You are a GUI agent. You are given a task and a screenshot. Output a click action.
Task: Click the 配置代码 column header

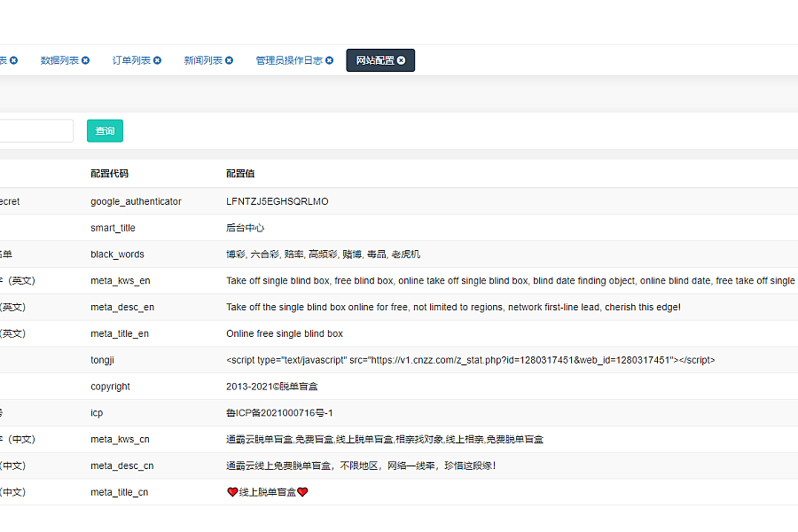(x=109, y=174)
